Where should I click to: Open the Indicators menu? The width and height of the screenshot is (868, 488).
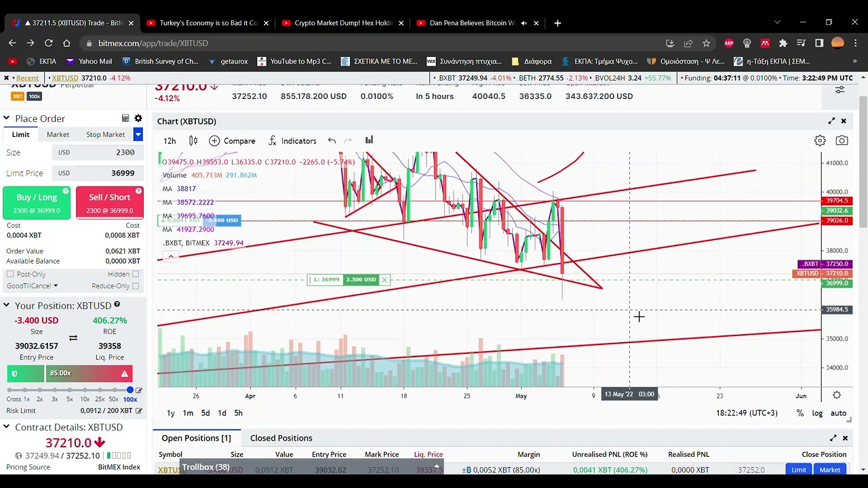pos(292,141)
